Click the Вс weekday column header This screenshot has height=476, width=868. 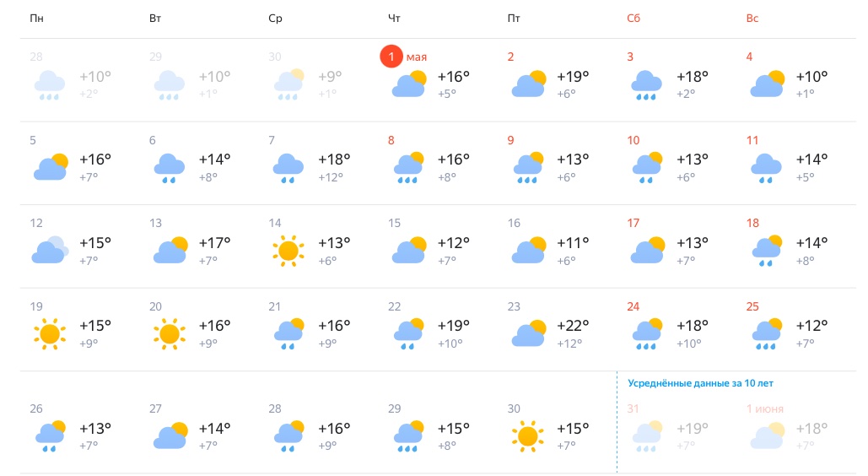752,19
